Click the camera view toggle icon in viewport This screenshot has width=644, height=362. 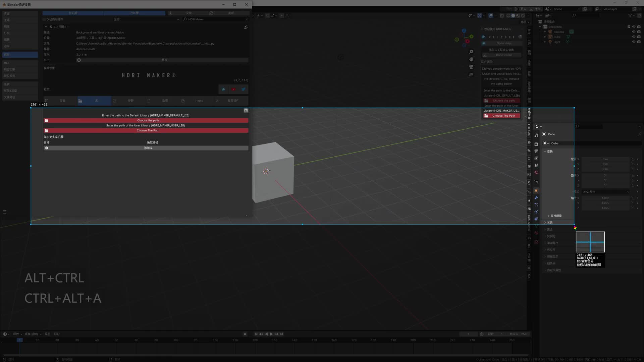click(471, 67)
